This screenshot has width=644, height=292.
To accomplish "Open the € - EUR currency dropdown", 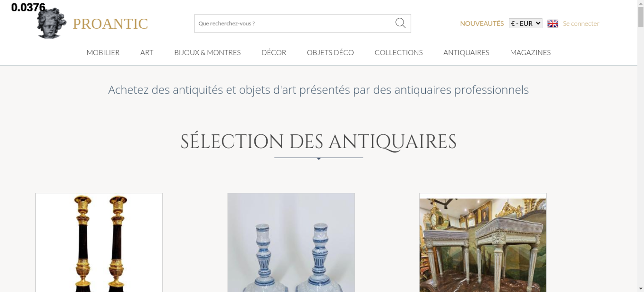I will 526,23.
